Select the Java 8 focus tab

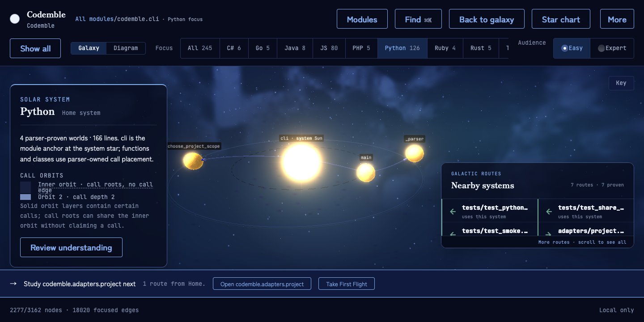pos(295,48)
